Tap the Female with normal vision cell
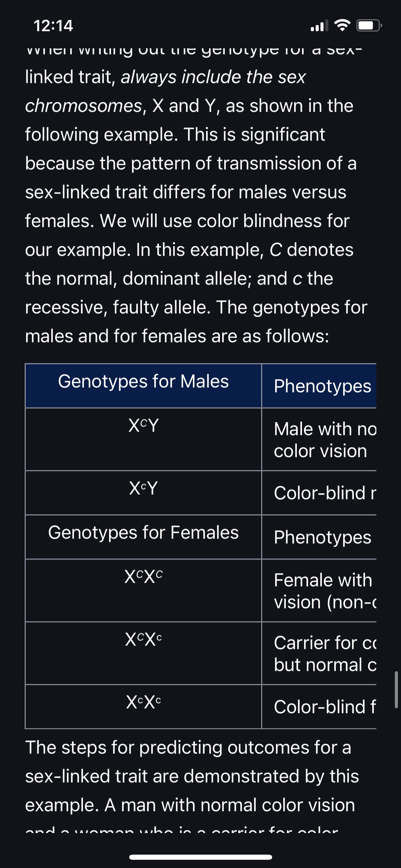The image size is (401, 868). (x=319, y=590)
